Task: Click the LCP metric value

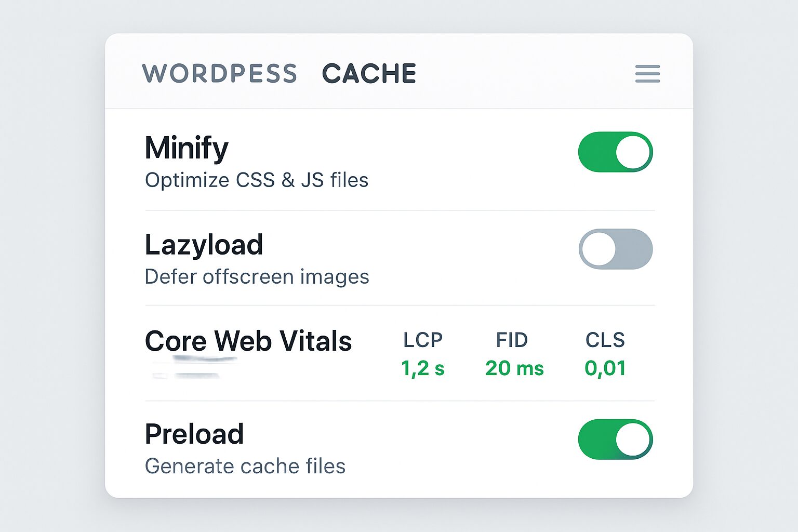Action: (x=422, y=368)
